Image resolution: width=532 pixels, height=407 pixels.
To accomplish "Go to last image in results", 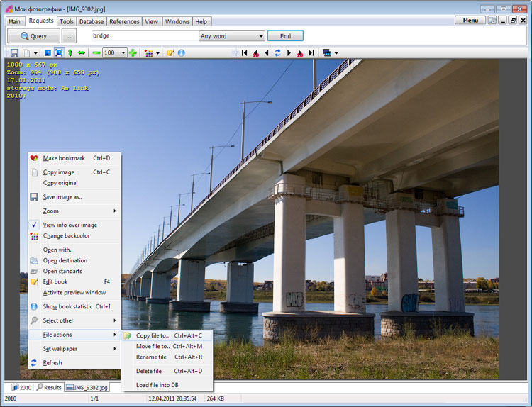I will tap(311, 53).
